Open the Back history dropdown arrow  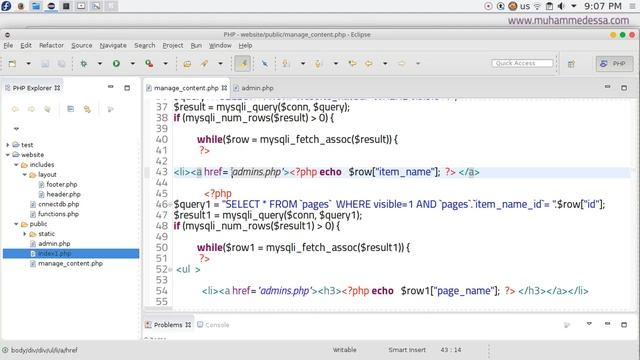click(x=385, y=64)
